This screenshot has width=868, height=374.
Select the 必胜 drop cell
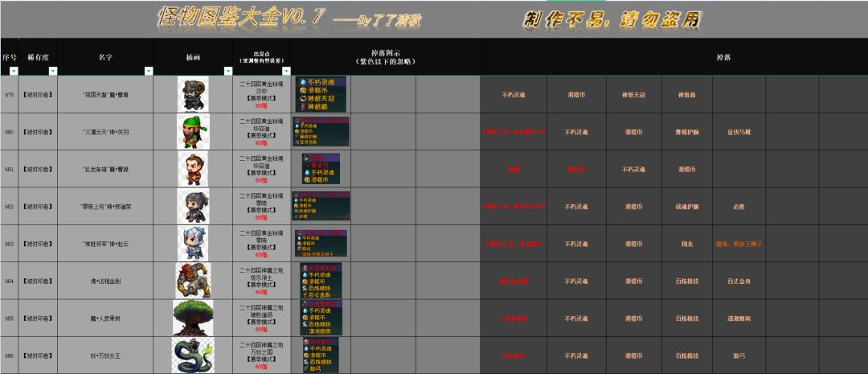(739, 206)
